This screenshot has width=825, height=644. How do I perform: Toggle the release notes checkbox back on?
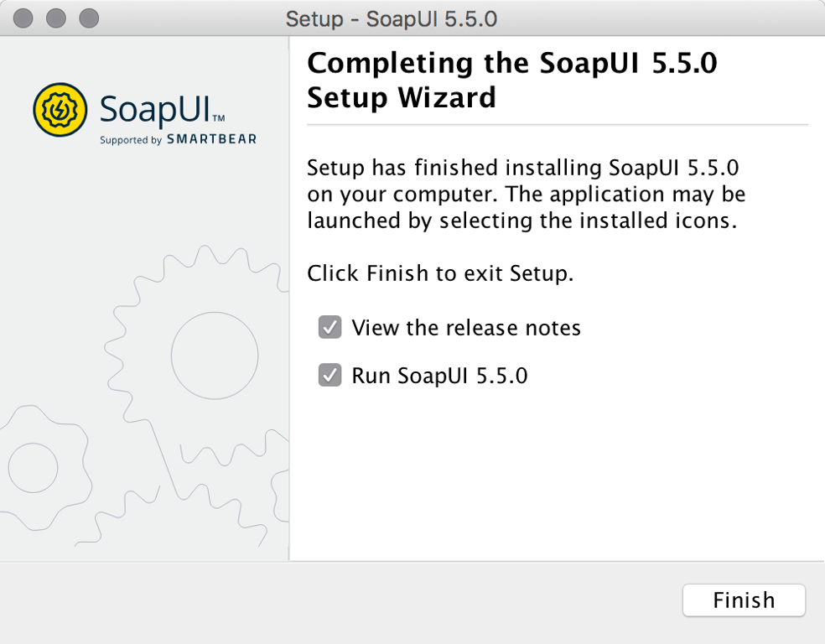point(329,327)
